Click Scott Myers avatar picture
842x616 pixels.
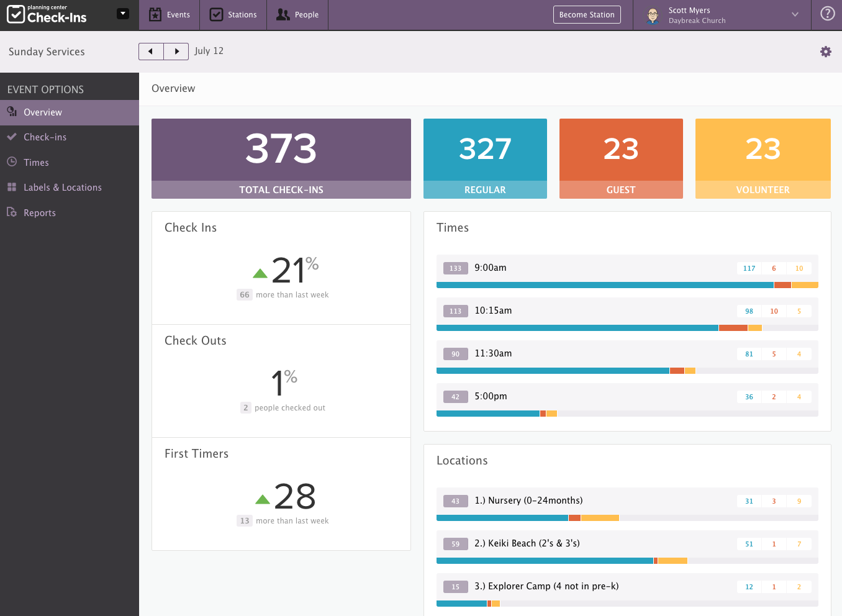[x=653, y=16]
